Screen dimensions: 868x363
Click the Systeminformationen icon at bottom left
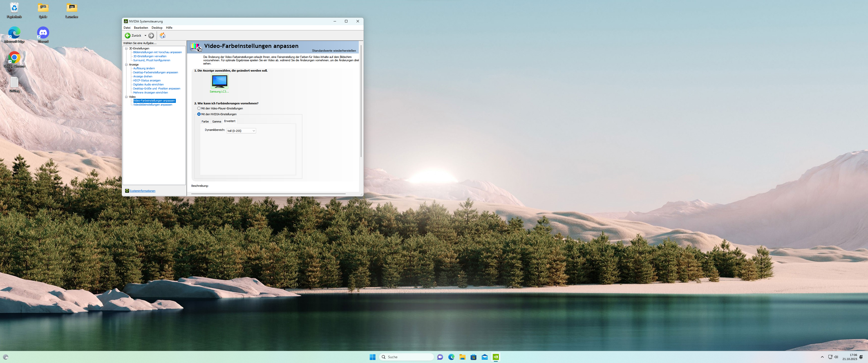(127, 191)
